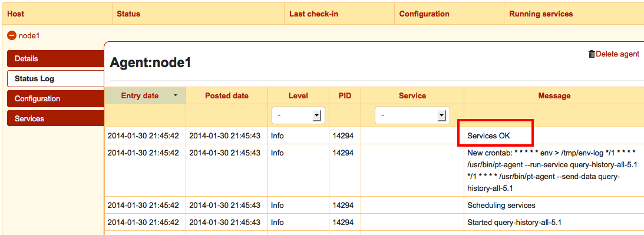Screen dimensions: 644x235
Task: Sort by the Level column header
Action: pos(298,96)
